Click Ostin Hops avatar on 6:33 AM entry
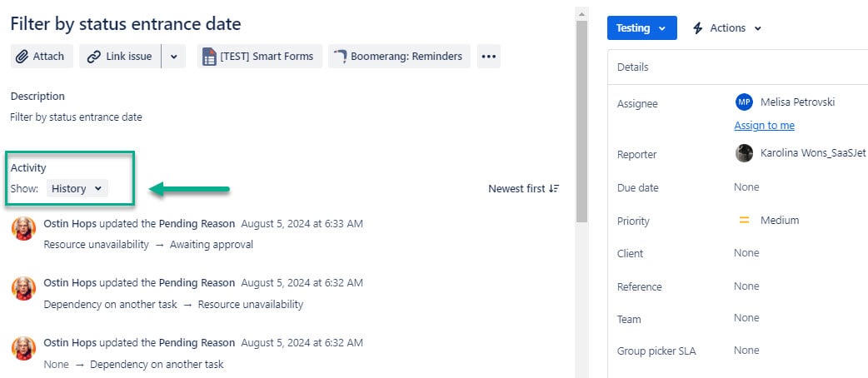This screenshot has width=868, height=378. click(24, 229)
